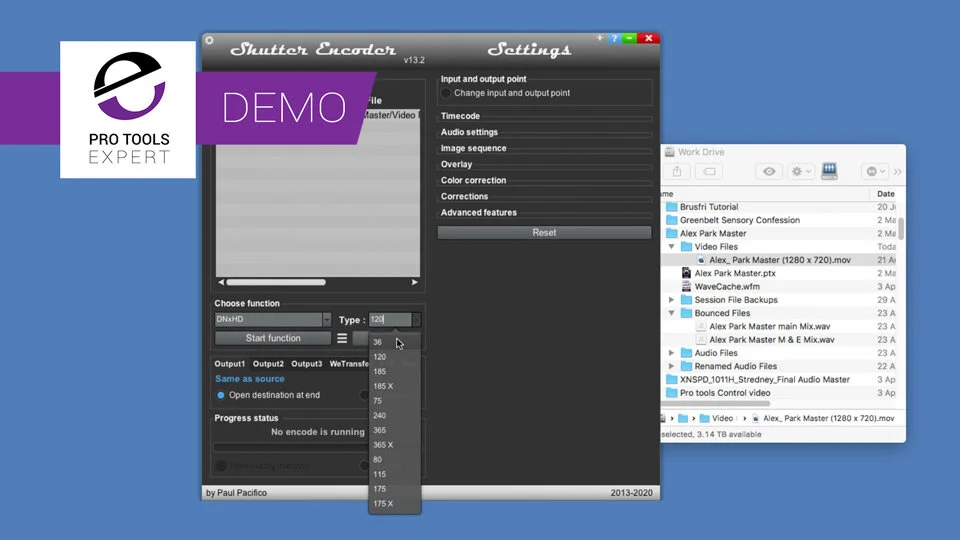Click the Start function button
Image resolution: width=960 pixels, height=540 pixels.
pyautogui.click(x=273, y=338)
